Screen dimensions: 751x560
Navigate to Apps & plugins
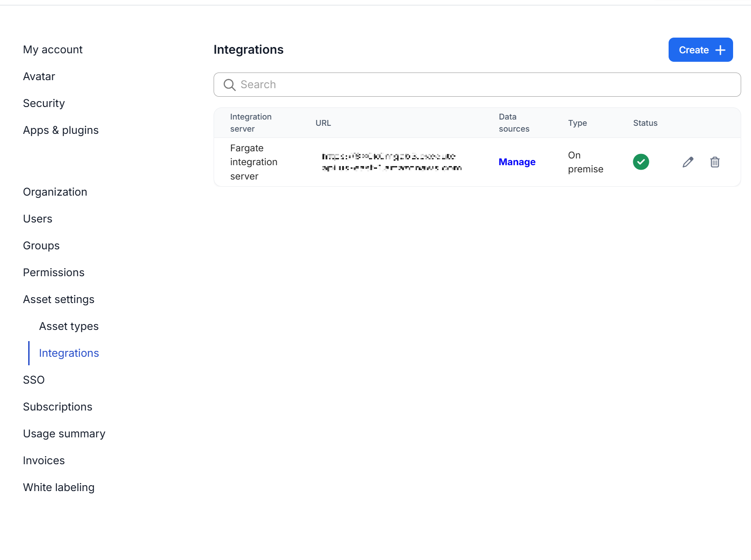61,130
